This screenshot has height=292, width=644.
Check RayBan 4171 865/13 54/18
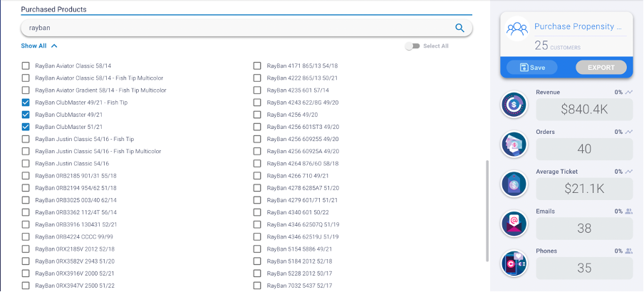[257, 66]
